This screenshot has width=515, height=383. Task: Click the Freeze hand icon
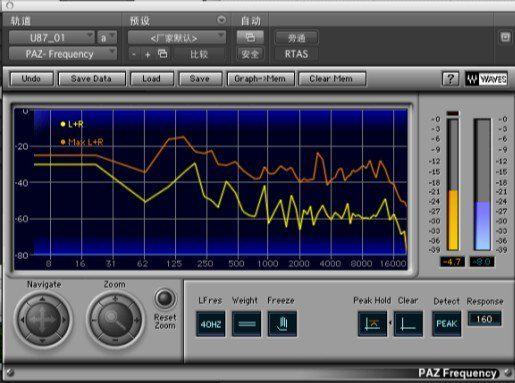click(x=282, y=324)
